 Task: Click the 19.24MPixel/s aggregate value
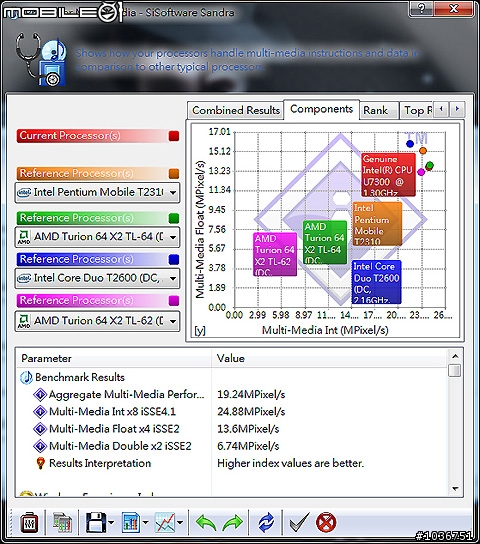tap(251, 394)
